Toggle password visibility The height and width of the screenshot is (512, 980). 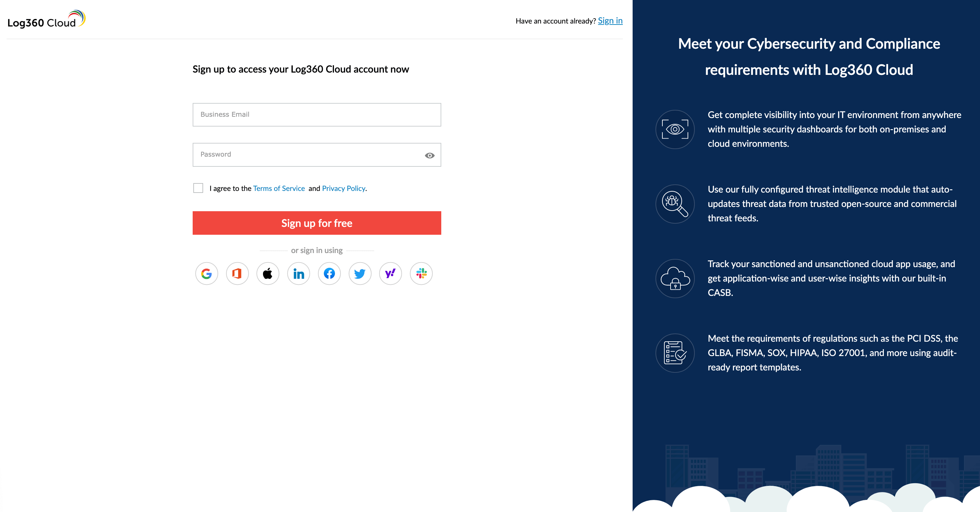click(430, 155)
